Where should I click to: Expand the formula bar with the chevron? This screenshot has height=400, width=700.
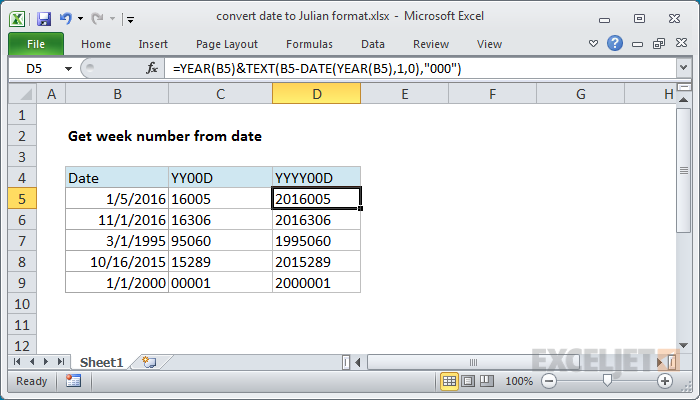click(683, 68)
